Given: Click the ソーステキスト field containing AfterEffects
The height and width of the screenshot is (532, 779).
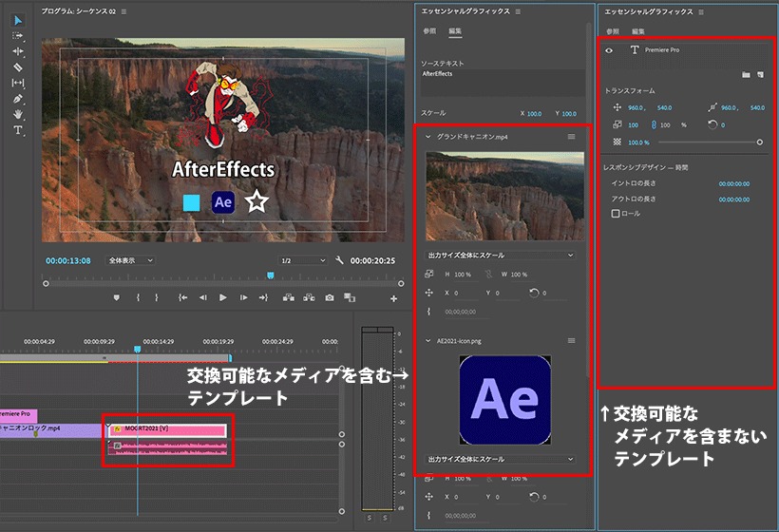Looking at the screenshot, I should click(503, 83).
